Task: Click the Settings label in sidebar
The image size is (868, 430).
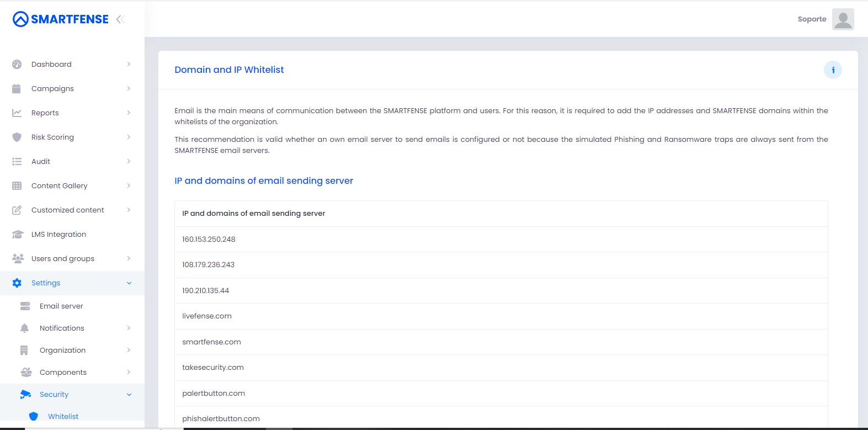Action: click(x=46, y=283)
